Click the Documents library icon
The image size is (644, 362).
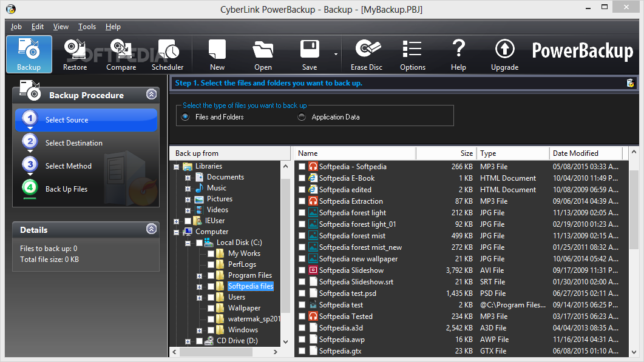pos(199,177)
